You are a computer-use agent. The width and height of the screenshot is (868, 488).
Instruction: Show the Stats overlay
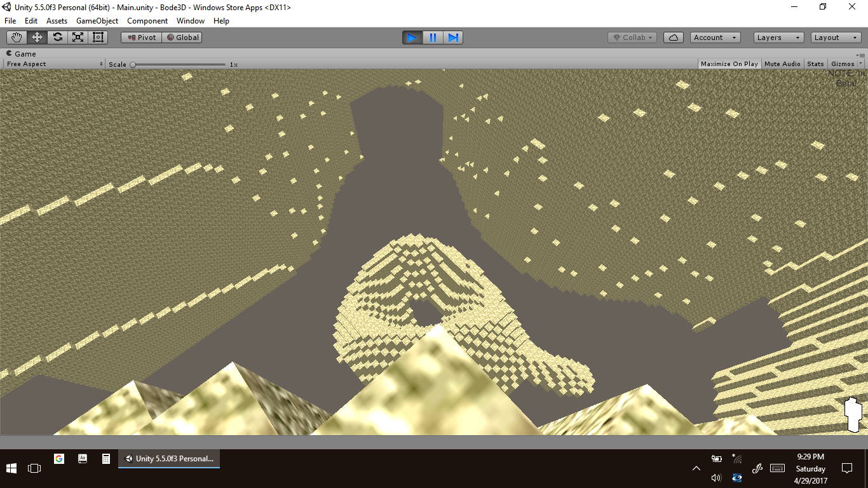pyautogui.click(x=815, y=64)
